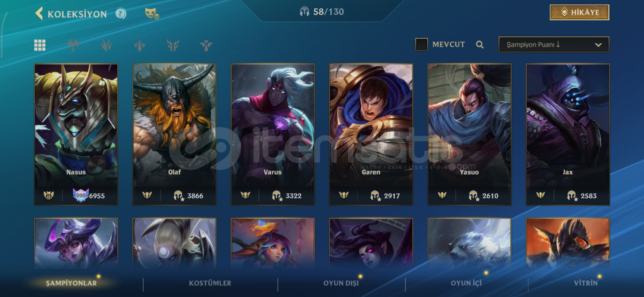Image resolution: width=644 pixels, height=297 pixels.
Task: Open the help question mark icon
Action: coord(121,13)
